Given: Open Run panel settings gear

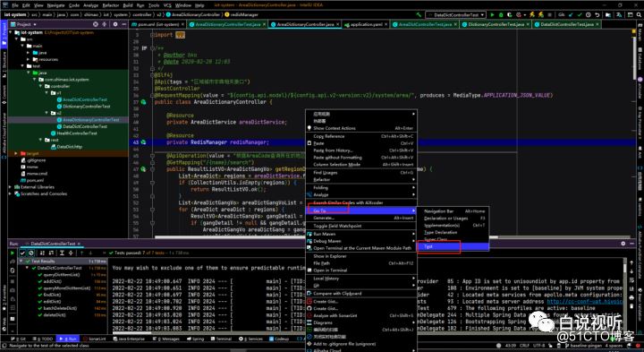Looking at the screenshot, I should (623, 244).
